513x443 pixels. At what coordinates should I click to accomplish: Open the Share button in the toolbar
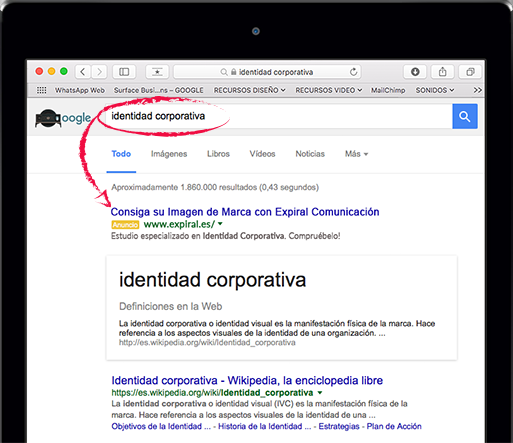coord(442,72)
